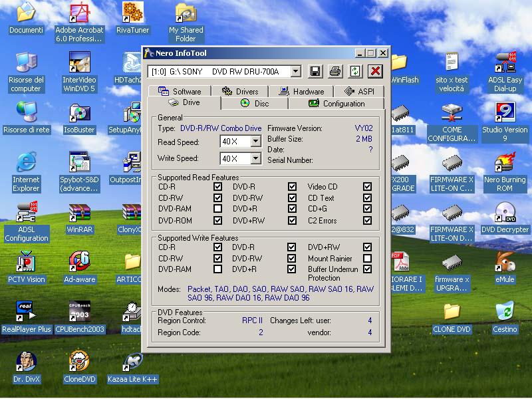Select Risorse del computer icon
Screen dimensions: 532x399
tap(26, 72)
